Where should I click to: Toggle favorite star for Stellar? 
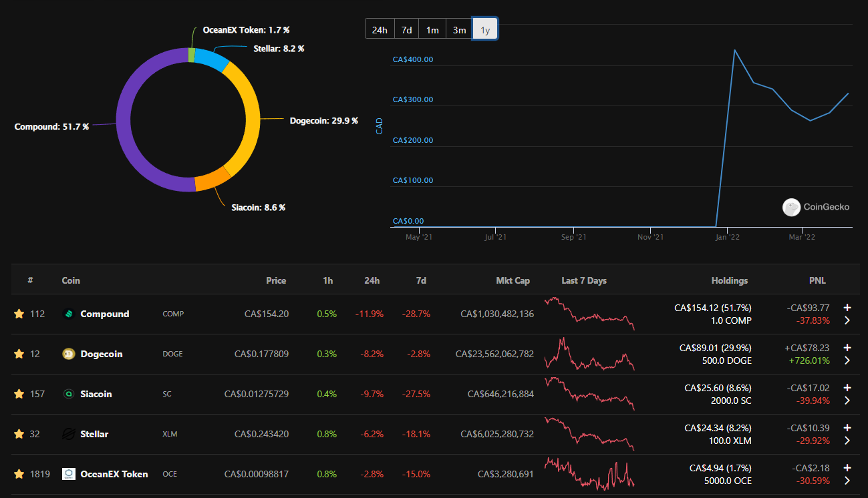tap(19, 434)
